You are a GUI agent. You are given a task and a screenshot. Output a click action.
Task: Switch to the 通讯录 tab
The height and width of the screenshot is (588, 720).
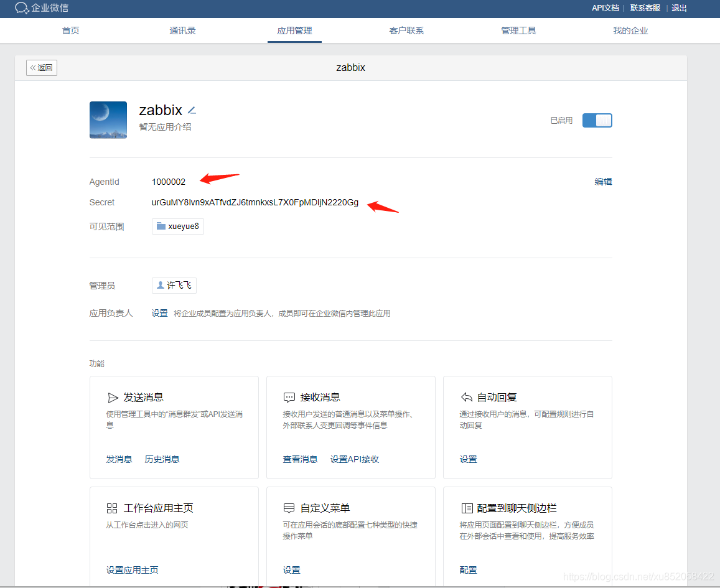(x=183, y=30)
